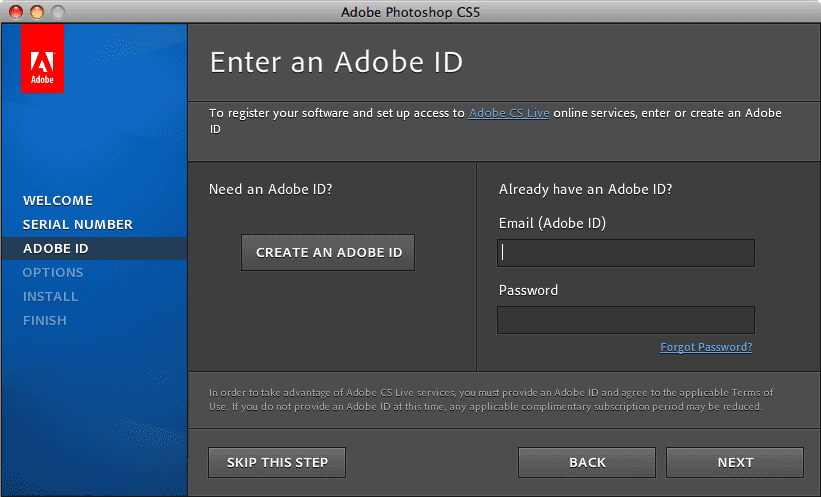This screenshot has height=497, width=821.
Task: Click the Create an Adobe ID button
Action: point(328,252)
